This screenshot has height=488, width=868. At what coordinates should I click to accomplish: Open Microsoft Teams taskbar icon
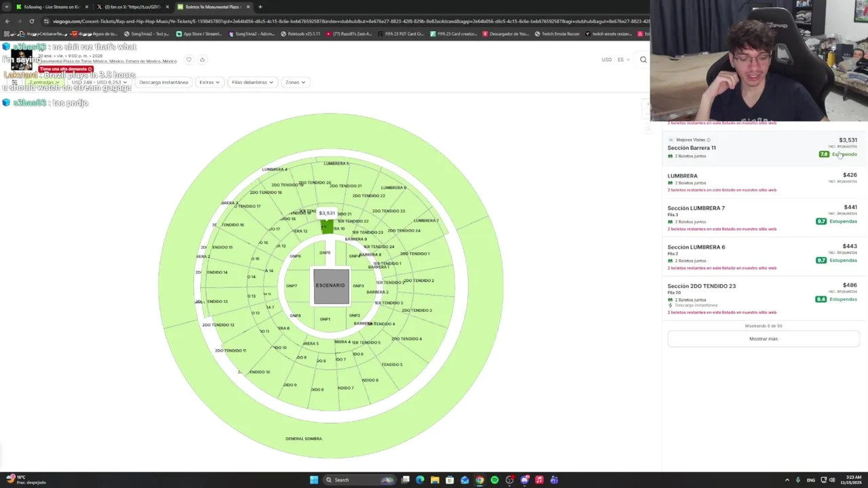[554, 480]
